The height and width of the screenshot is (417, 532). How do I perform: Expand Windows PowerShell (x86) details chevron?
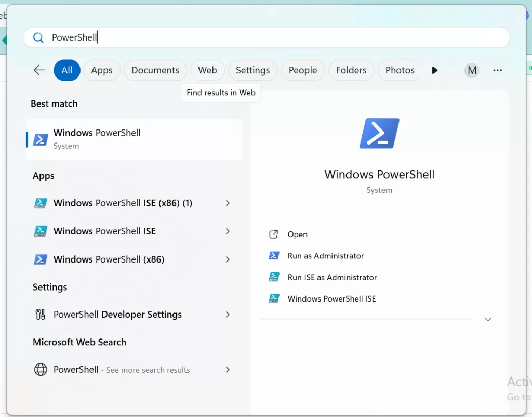(x=228, y=259)
